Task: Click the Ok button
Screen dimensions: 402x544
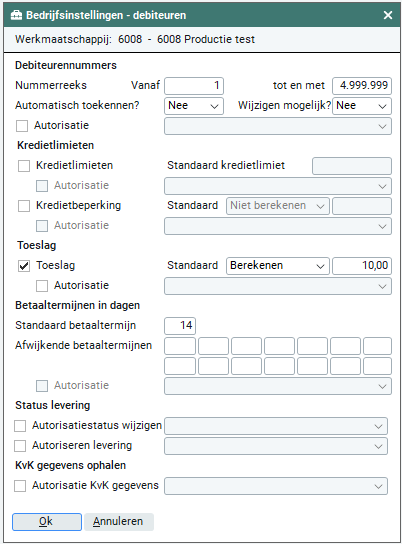Action: click(47, 522)
